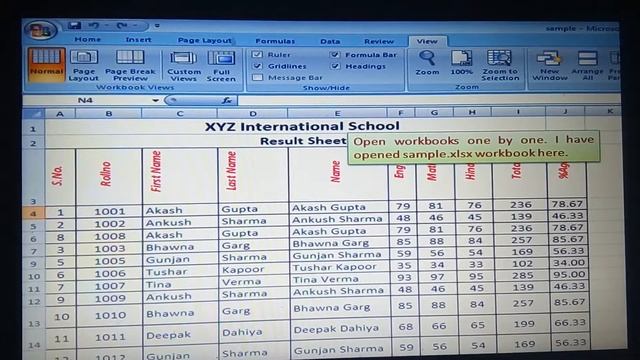The image size is (640, 360).
Task: Click the Insert Function fx button
Action: [227, 100]
